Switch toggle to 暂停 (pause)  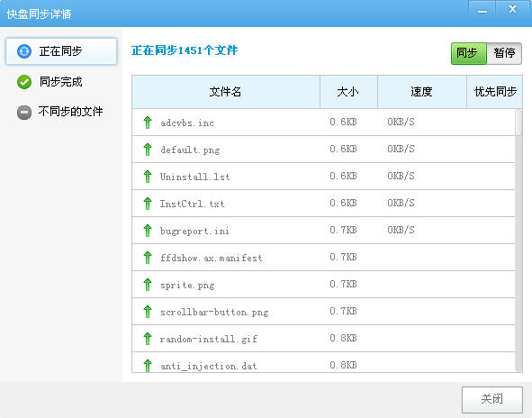[504, 53]
